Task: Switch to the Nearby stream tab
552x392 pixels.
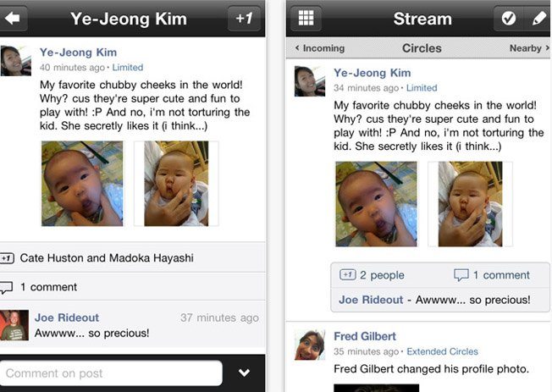Action: coord(527,48)
